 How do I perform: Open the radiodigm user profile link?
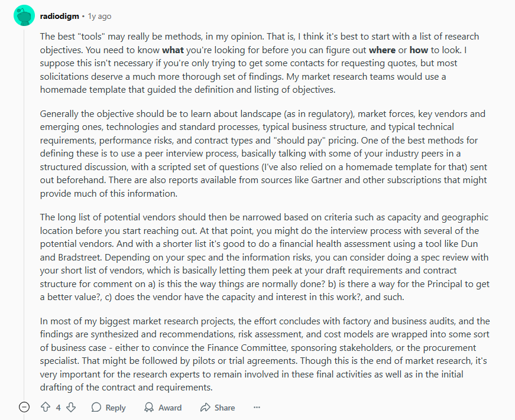(x=60, y=16)
